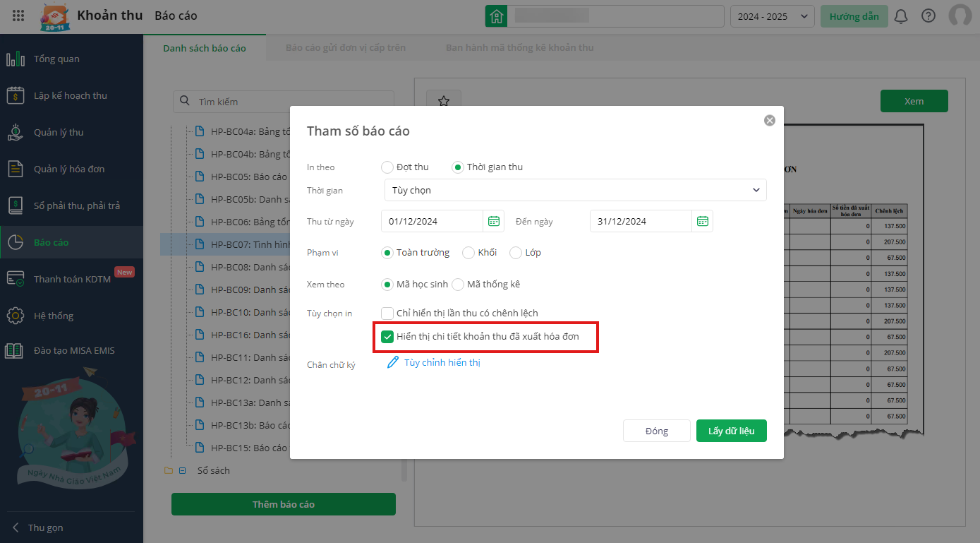Enable Chỉ hiển thị lần thu có chênh lệch
Screen dimensions: 980x543
pyautogui.click(x=387, y=313)
